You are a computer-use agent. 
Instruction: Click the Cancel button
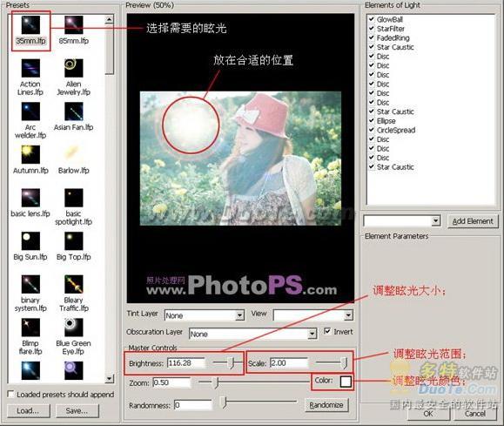tap(475, 414)
